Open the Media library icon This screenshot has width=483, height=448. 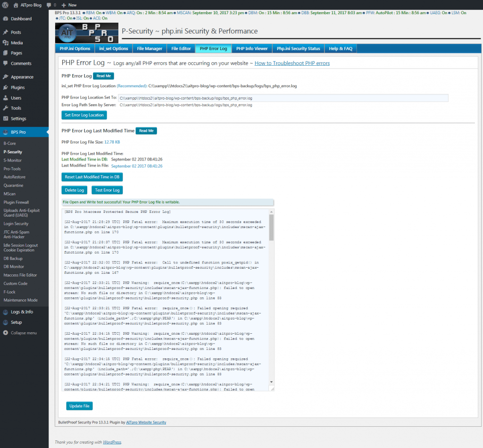[7, 42]
